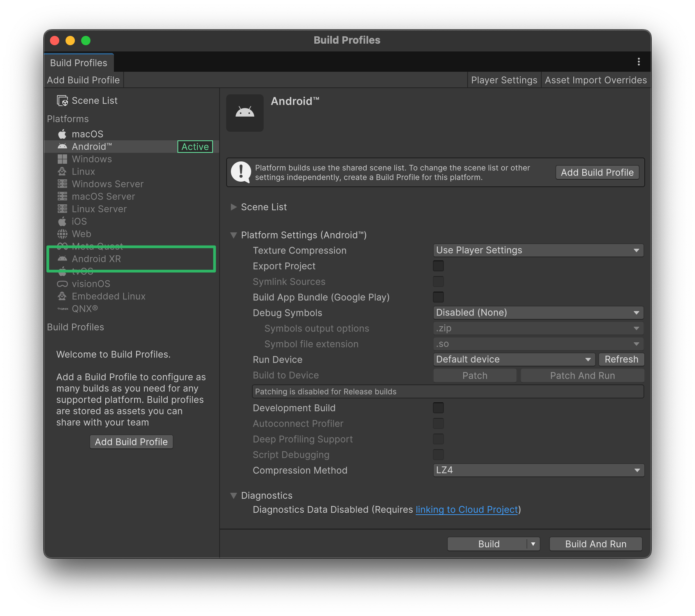Enable the Export Project checkbox
The image size is (695, 616).
coord(438,266)
